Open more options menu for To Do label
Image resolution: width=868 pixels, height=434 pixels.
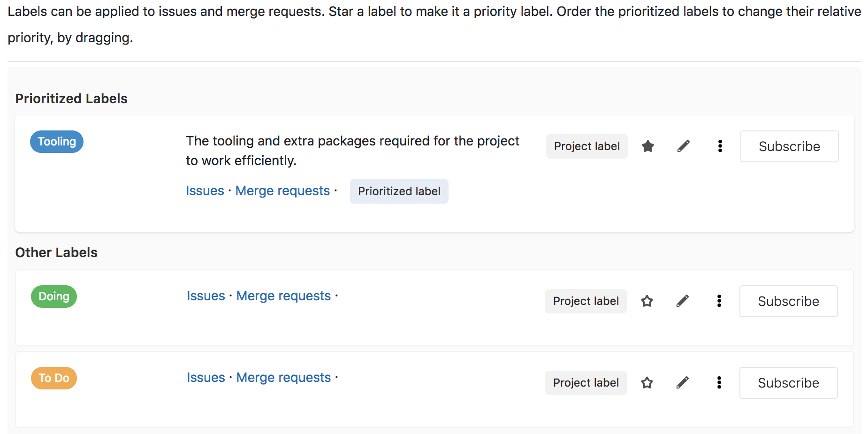(x=719, y=383)
